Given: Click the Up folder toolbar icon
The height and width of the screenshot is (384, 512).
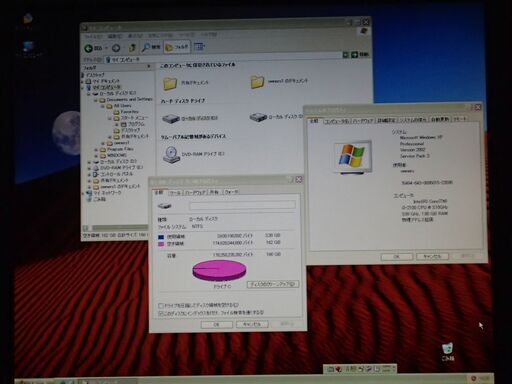Looking at the screenshot, I should [132, 48].
